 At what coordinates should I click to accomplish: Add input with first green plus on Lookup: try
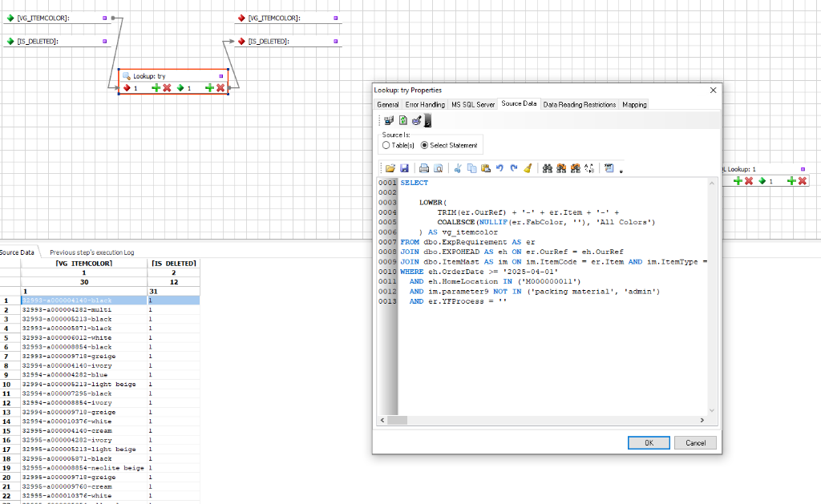[x=156, y=88]
